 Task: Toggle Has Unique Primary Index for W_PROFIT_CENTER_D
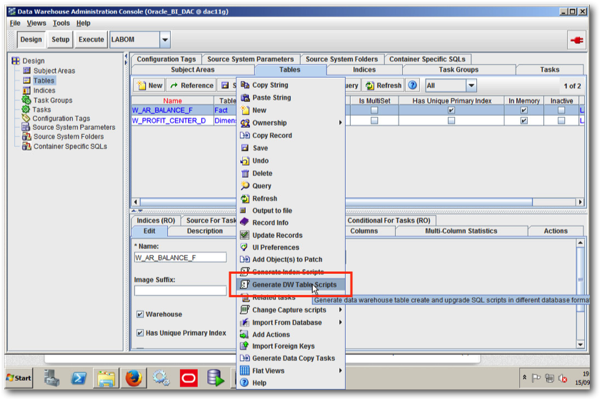[x=452, y=121]
